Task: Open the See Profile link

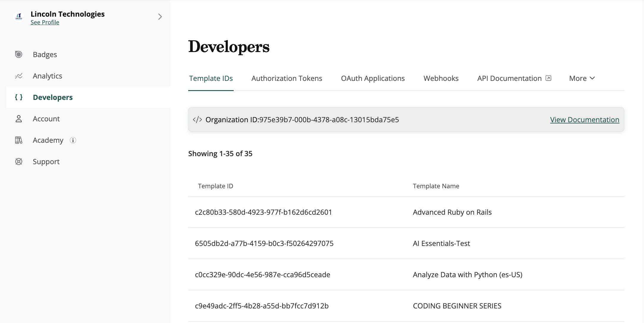Action: 45,22
